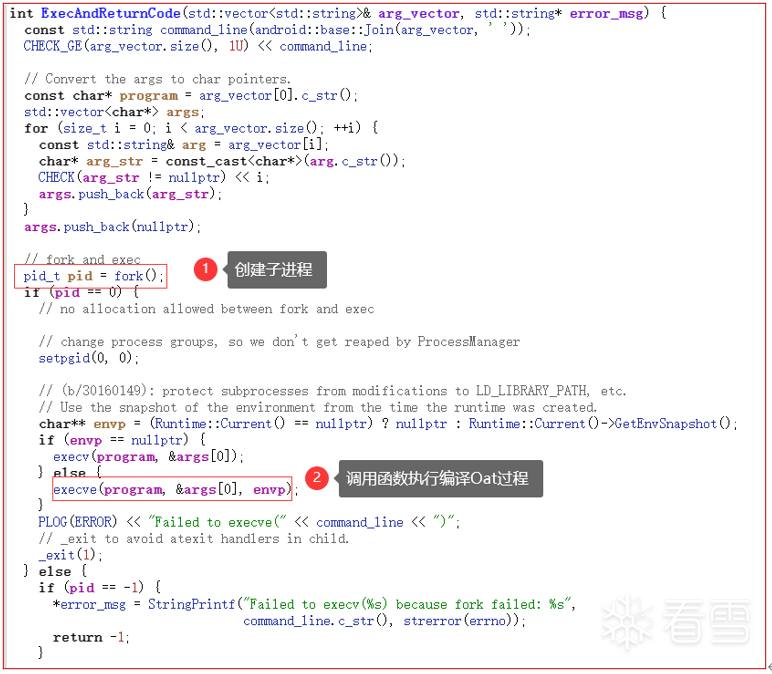Click 'char** envp' declaration
The width and height of the screenshot is (772, 674).
[x=82, y=423]
